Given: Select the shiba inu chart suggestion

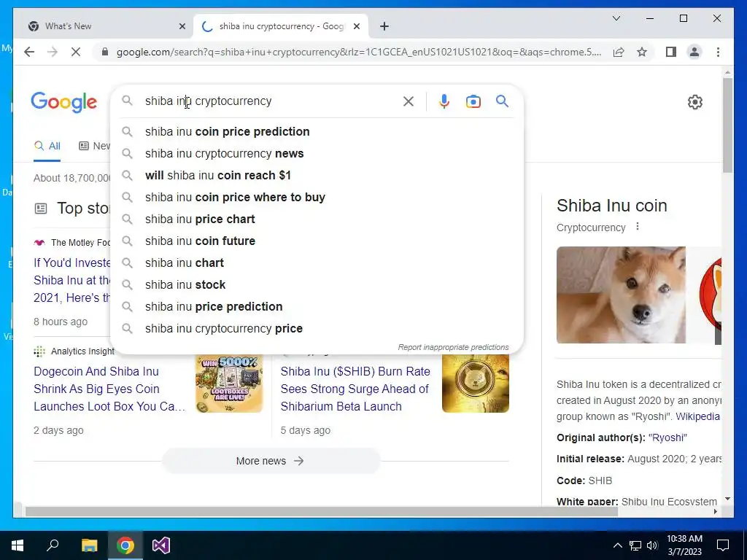Looking at the screenshot, I should click(x=317, y=262).
